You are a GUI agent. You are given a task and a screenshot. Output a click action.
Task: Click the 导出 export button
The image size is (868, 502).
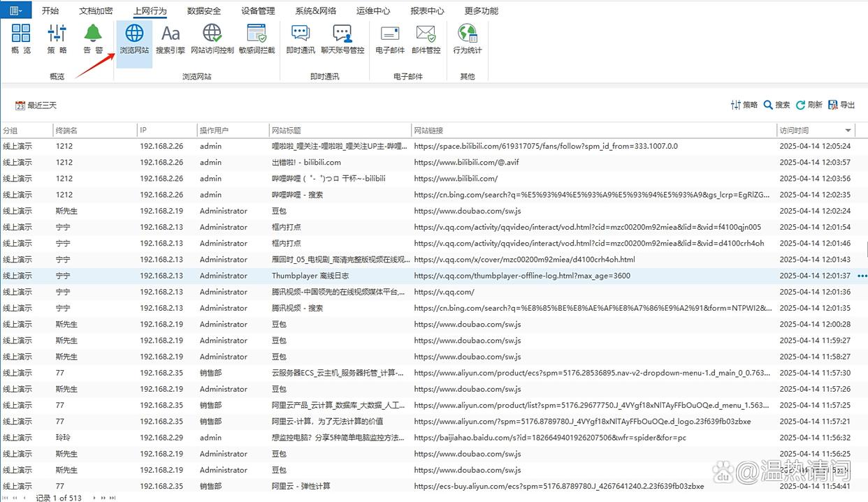click(841, 105)
